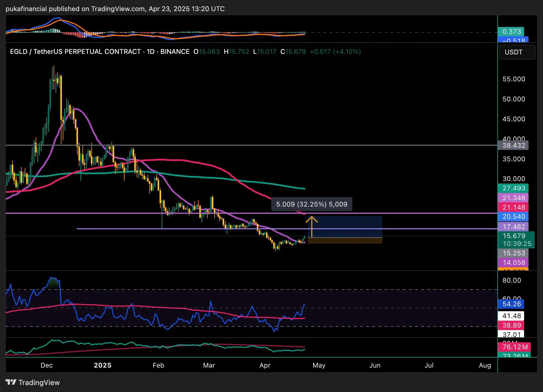This screenshot has height=392, width=543.
Task: Click the Aug label on time axis
Action: click(485, 365)
